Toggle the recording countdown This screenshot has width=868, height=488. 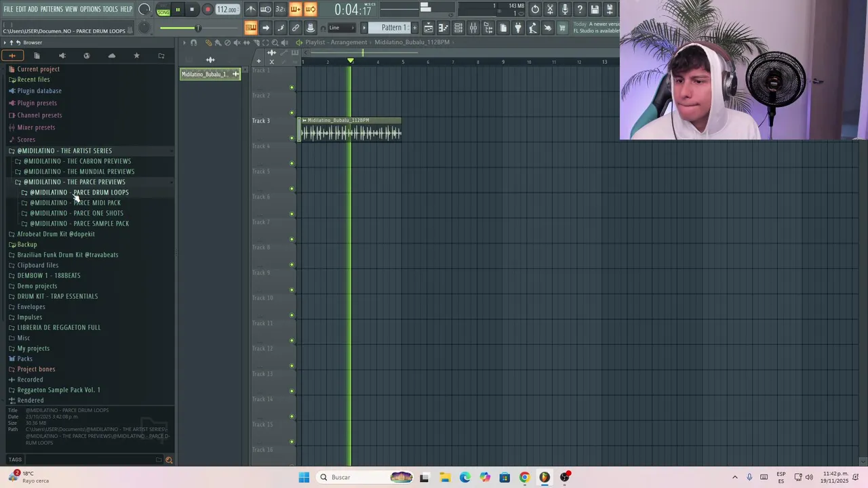coord(280,9)
